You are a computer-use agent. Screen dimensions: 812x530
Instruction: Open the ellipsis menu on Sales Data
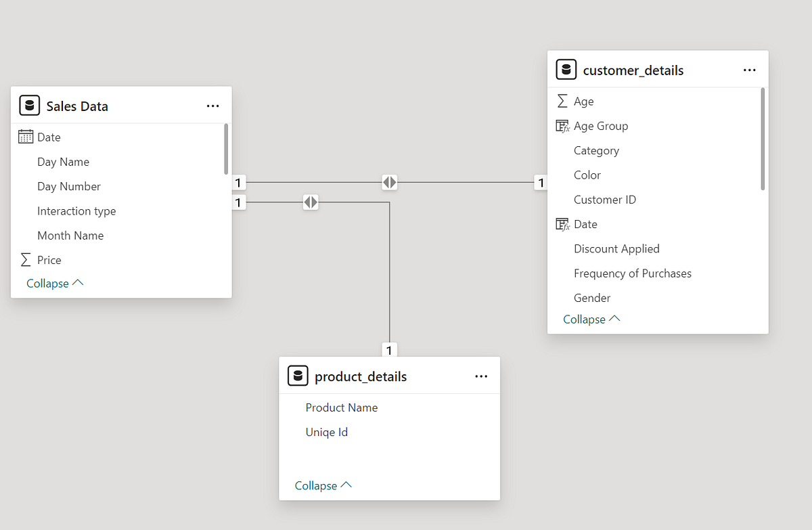213,106
